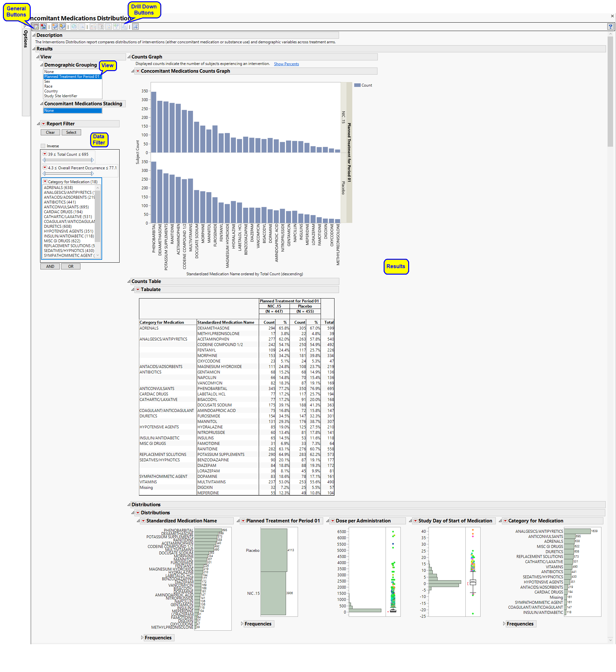The image size is (616, 672).
Task: Open help with the question mark icon
Action: click(610, 27)
